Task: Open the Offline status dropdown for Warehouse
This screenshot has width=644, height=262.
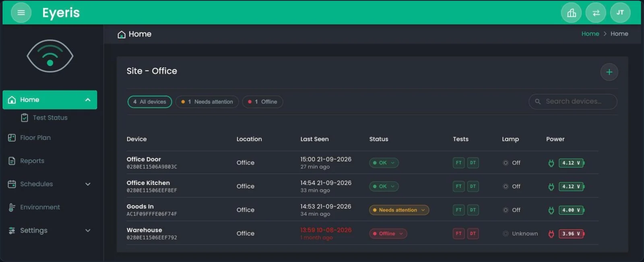Action: [x=388, y=233]
